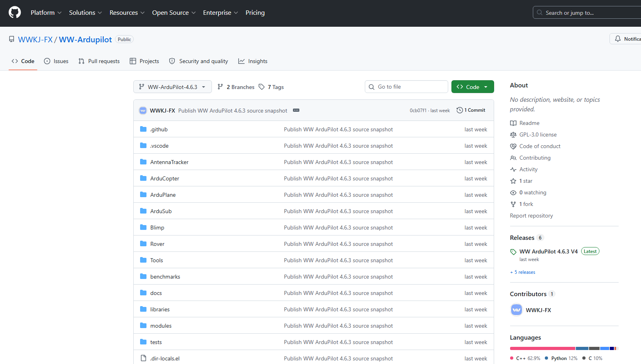641x364 pixels.
Task: Click the modules folder icon
Action: [143, 325]
